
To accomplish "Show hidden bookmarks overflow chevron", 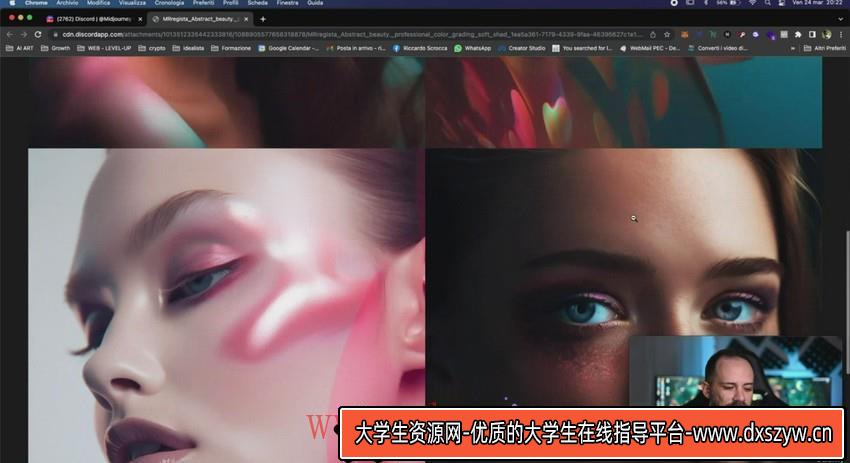I will pyautogui.click(x=793, y=48).
